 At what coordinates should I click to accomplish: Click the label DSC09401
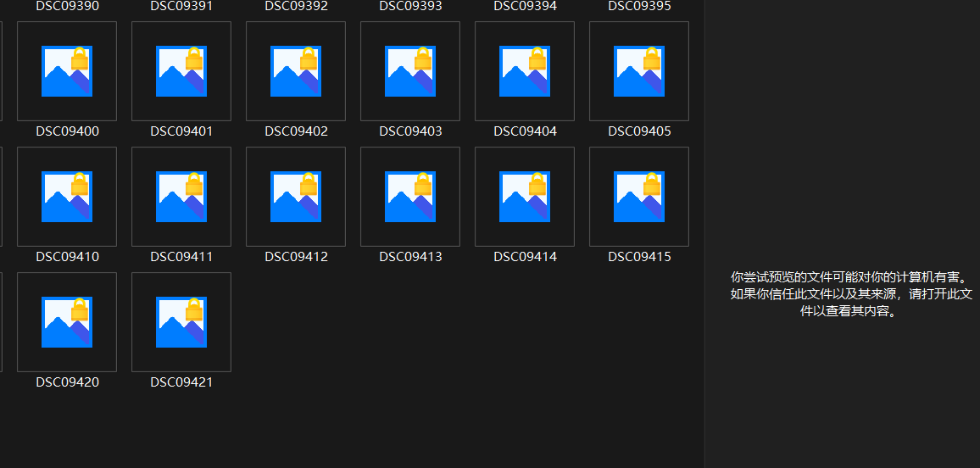(x=182, y=131)
